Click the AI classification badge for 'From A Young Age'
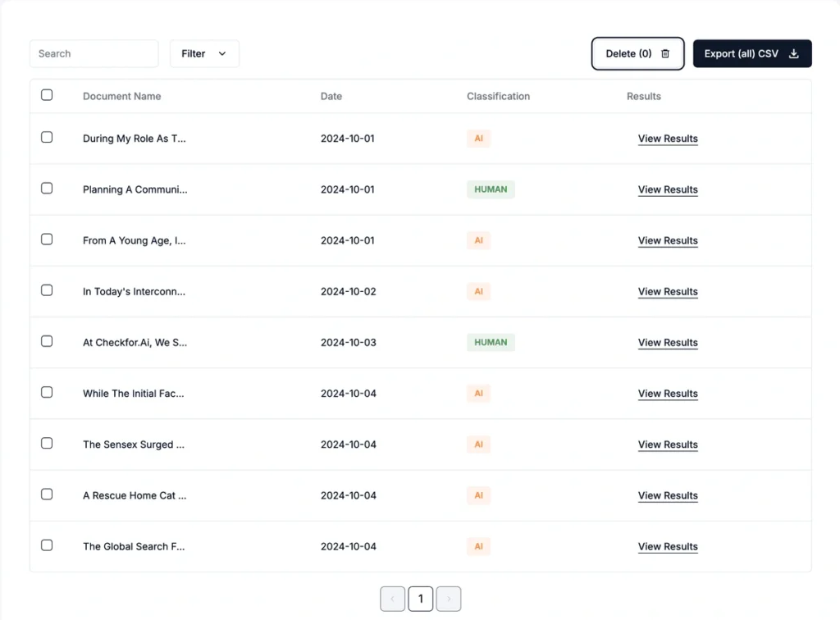Image resolution: width=840 pixels, height=620 pixels. pyautogui.click(x=478, y=240)
